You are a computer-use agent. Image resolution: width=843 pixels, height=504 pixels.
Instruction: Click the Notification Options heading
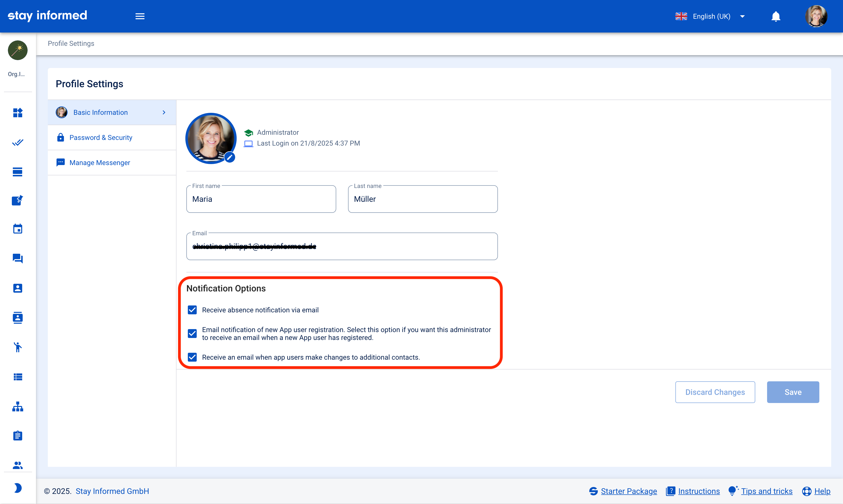(x=226, y=288)
